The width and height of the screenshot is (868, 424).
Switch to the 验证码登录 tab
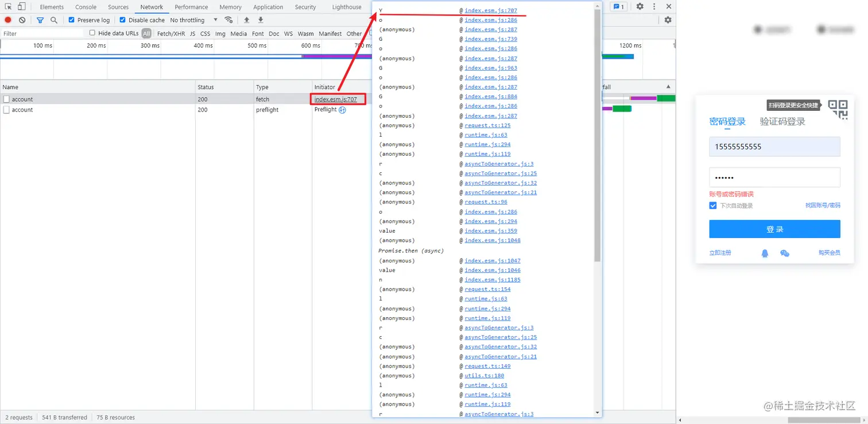[782, 121]
